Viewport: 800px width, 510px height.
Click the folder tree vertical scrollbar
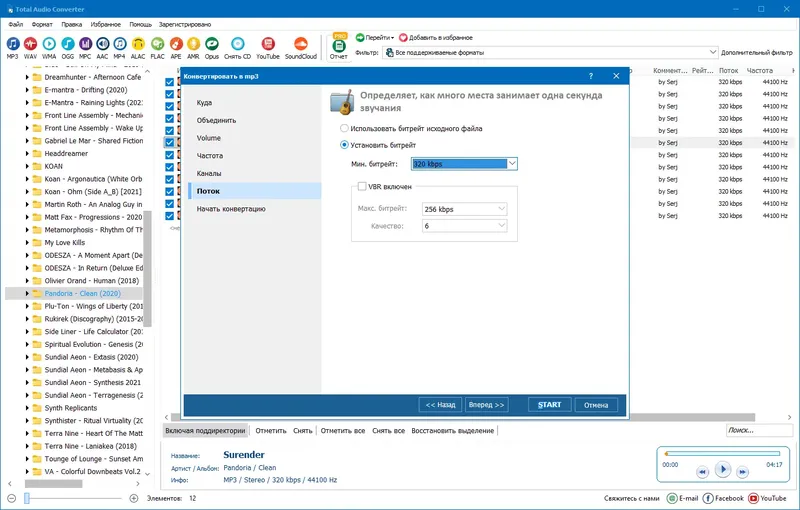click(147, 270)
